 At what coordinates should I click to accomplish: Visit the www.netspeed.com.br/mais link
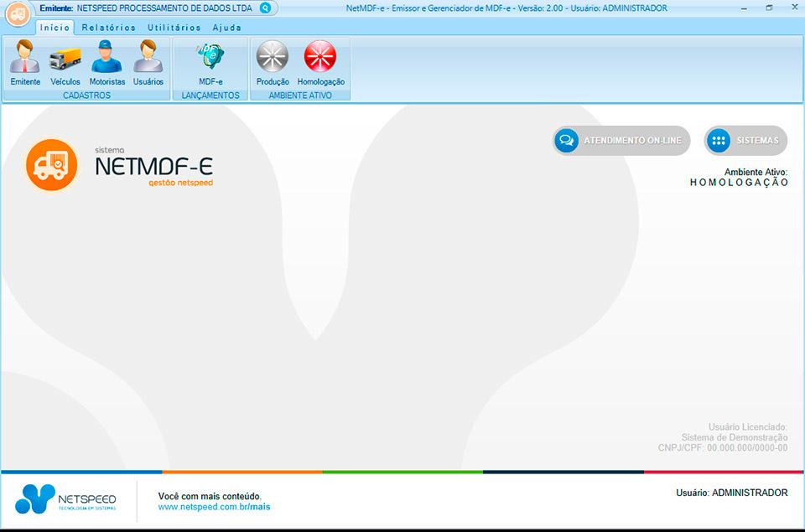214,507
